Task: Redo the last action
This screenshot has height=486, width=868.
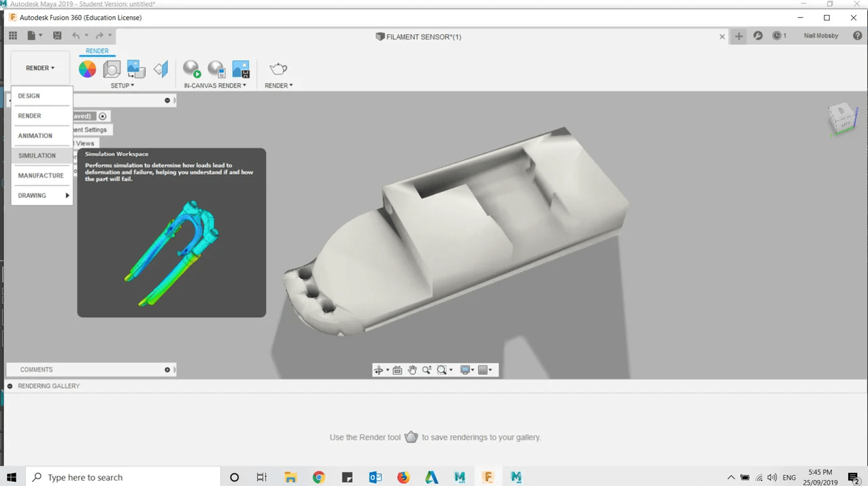Action: [x=99, y=36]
